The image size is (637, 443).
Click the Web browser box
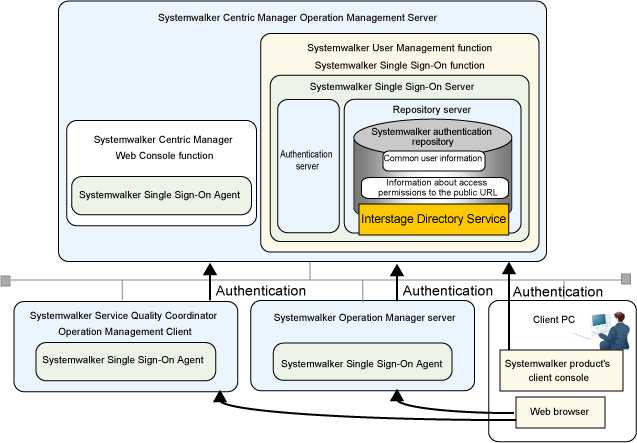click(x=560, y=412)
